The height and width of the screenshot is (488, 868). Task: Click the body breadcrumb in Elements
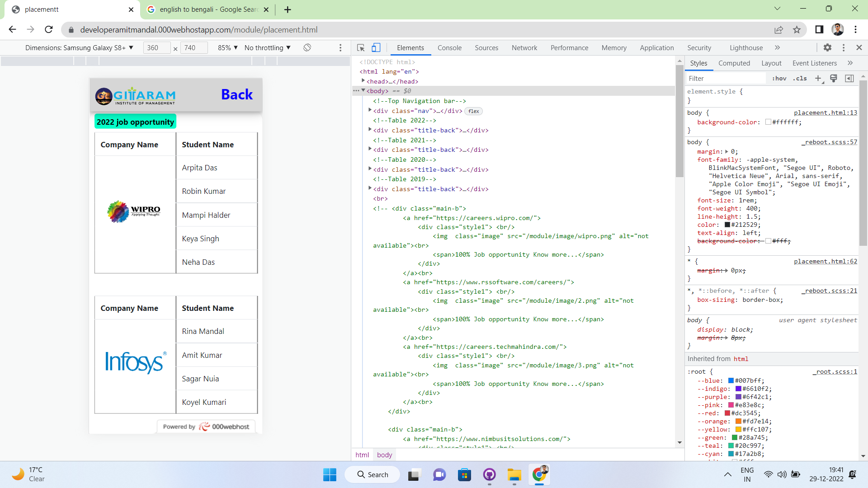385,455
